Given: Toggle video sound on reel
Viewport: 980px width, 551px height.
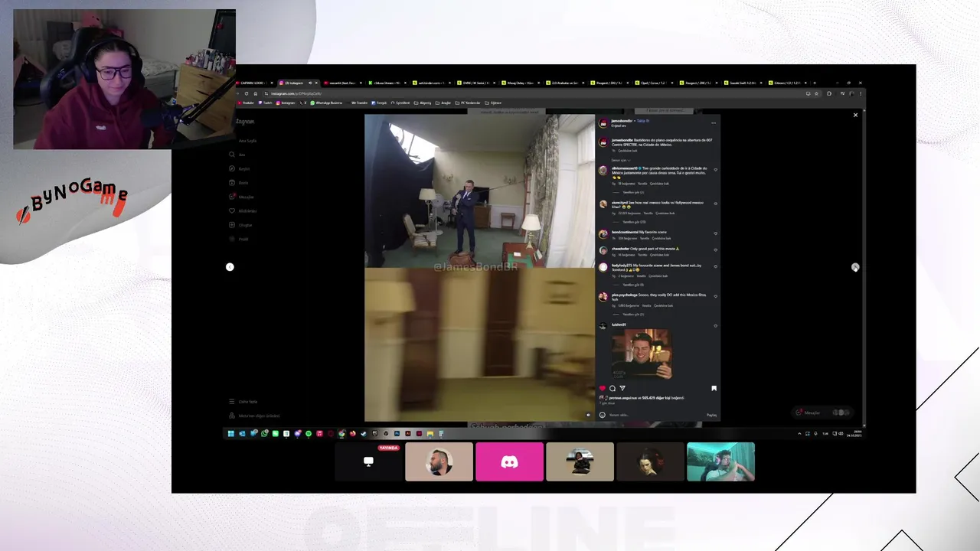Looking at the screenshot, I should [588, 415].
